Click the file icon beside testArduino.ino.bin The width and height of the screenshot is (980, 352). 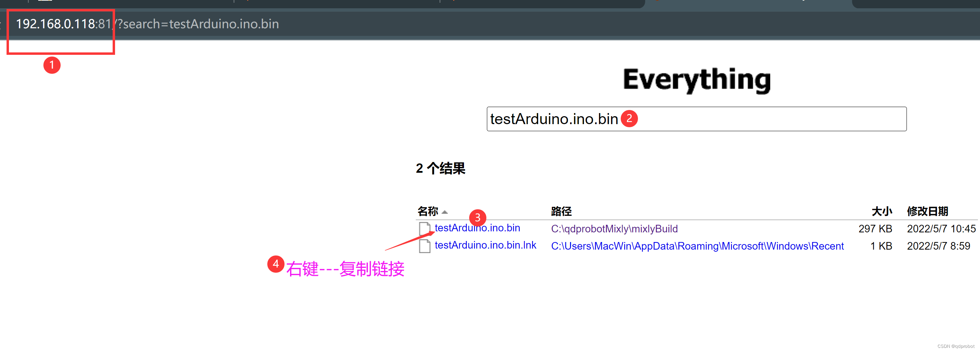[425, 229]
